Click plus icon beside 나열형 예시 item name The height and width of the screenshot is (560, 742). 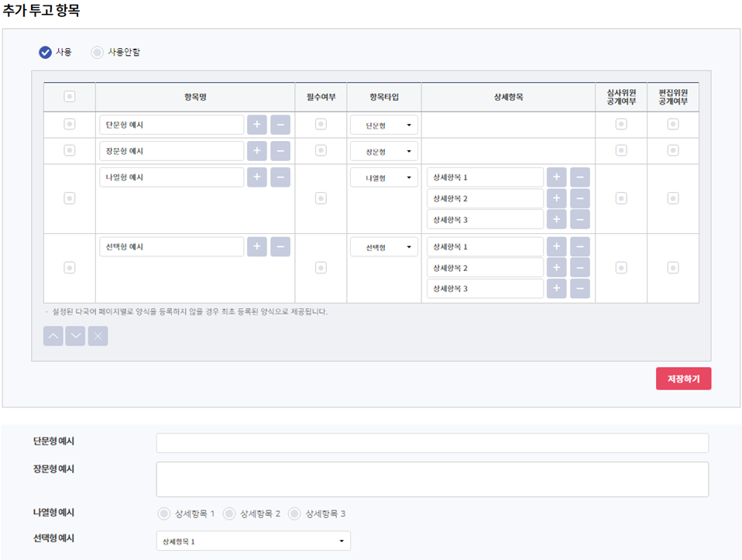pyautogui.click(x=256, y=177)
